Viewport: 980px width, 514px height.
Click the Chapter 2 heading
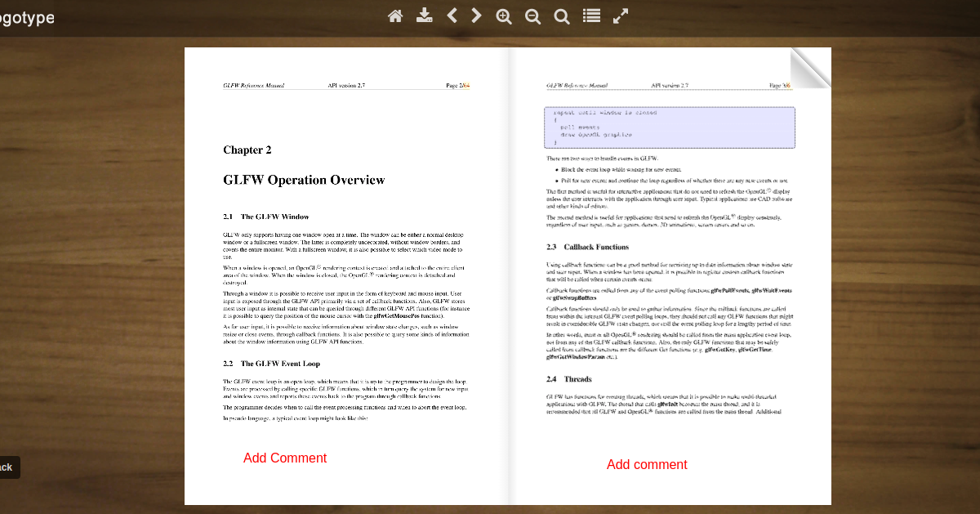point(247,150)
